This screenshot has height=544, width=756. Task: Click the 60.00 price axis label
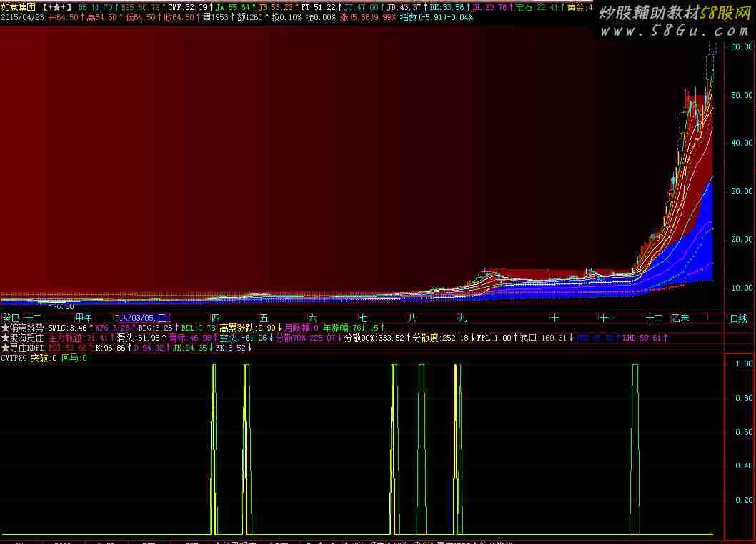[742, 46]
